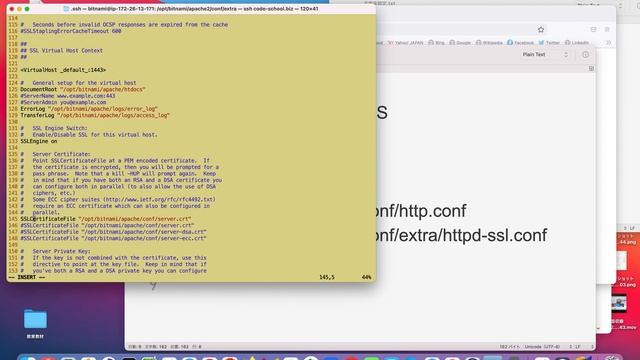The width and height of the screenshot is (640, 360).
Task: Open the Wikipedia bookmark
Action: click(x=489, y=42)
